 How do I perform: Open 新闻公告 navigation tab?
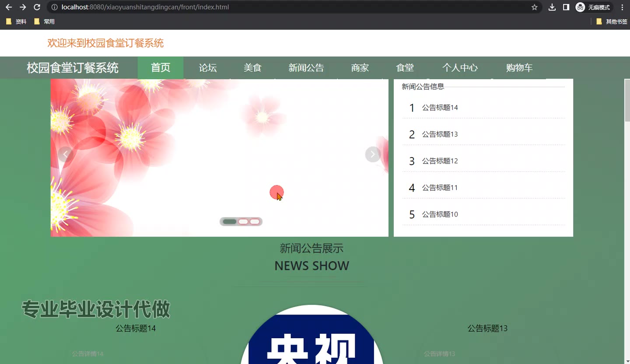(306, 68)
